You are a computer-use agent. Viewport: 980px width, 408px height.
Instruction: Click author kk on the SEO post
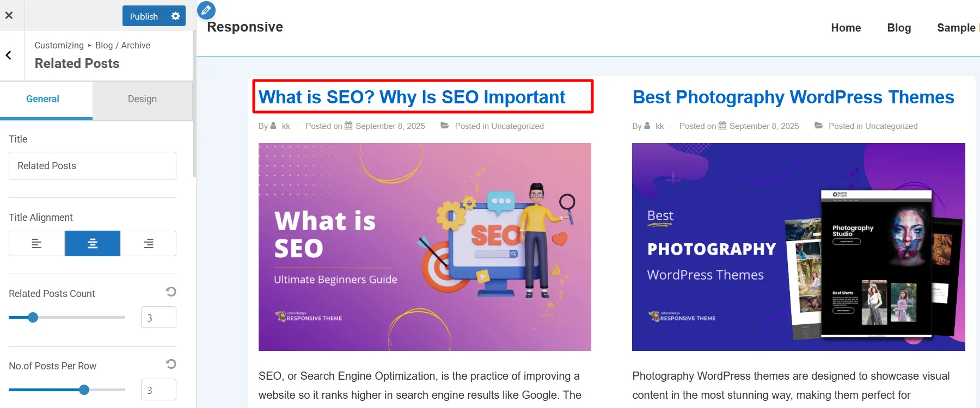click(286, 126)
